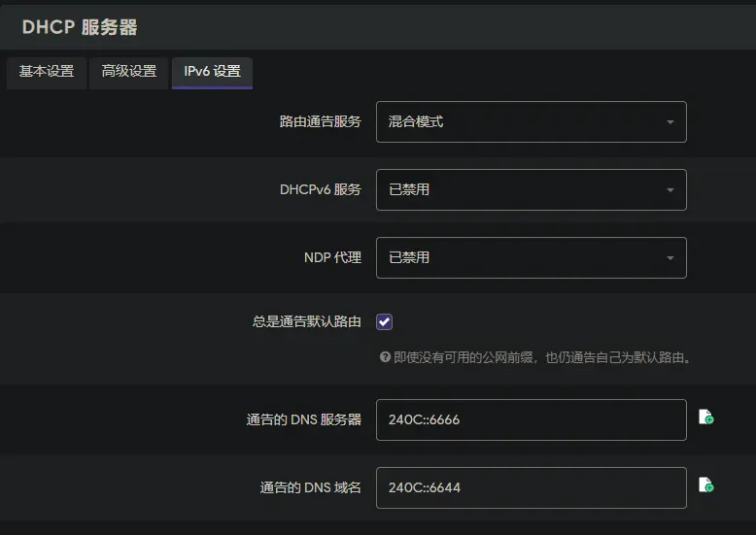Expand the NDP 代理 dropdown
Screen dimensions: 756x535
point(531,257)
